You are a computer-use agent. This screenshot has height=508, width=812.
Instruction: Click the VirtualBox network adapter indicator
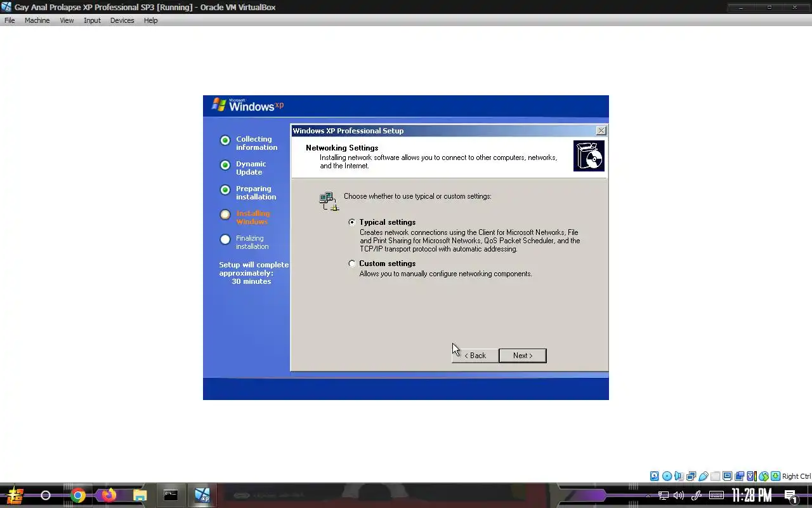(691, 476)
